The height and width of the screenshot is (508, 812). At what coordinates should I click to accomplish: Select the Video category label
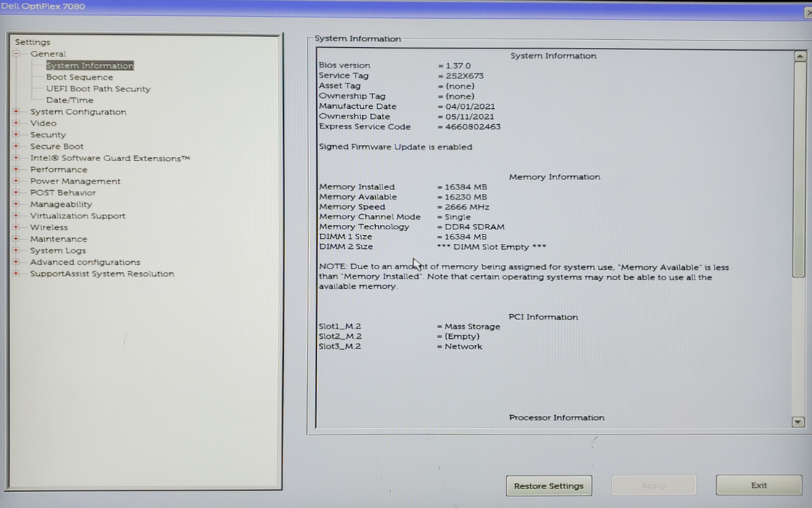tap(44, 123)
